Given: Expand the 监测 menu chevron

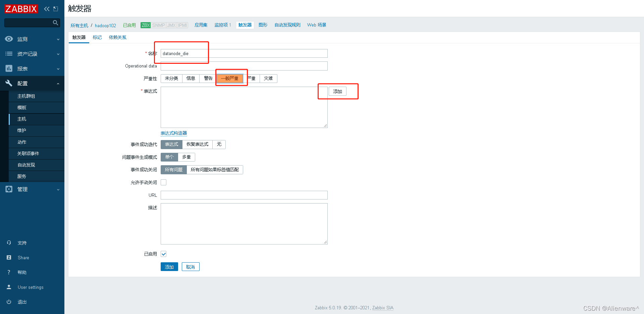Looking at the screenshot, I should coord(58,39).
